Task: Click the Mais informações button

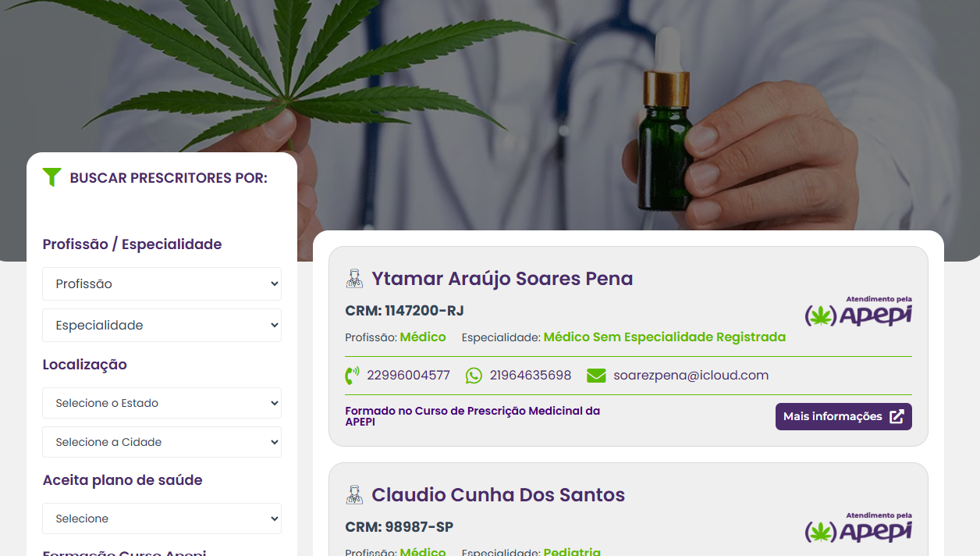Action: point(843,416)
